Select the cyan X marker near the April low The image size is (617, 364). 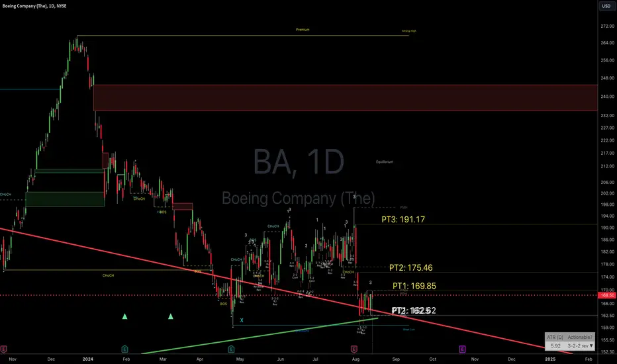(x=242, y=320)
